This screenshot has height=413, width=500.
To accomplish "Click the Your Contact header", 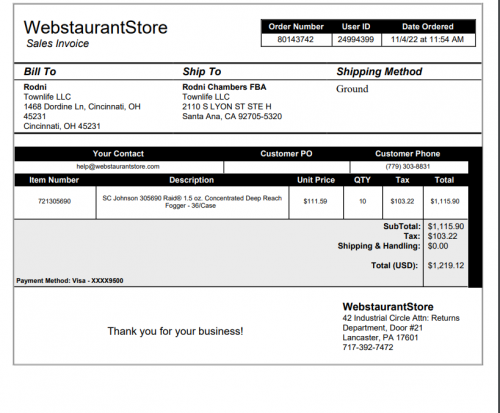I will 118,154.
